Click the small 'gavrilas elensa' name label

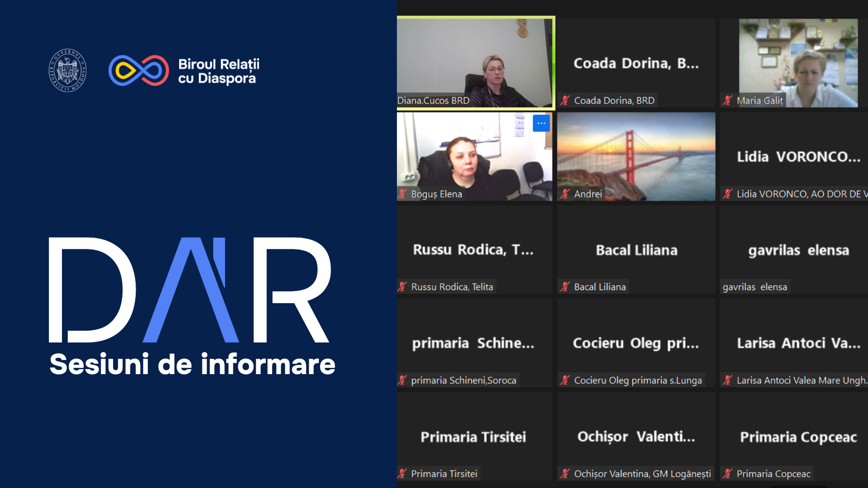pos(755,286)
